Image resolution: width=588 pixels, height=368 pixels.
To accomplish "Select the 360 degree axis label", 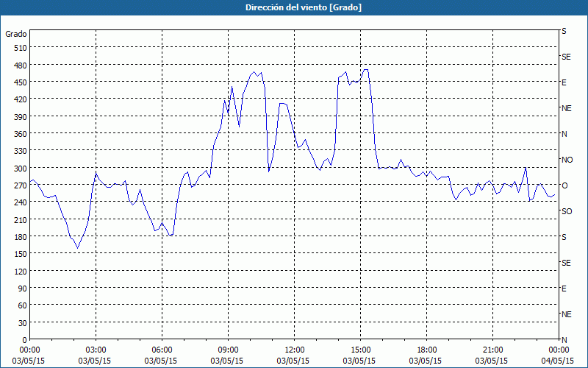I will click(21, 134).
